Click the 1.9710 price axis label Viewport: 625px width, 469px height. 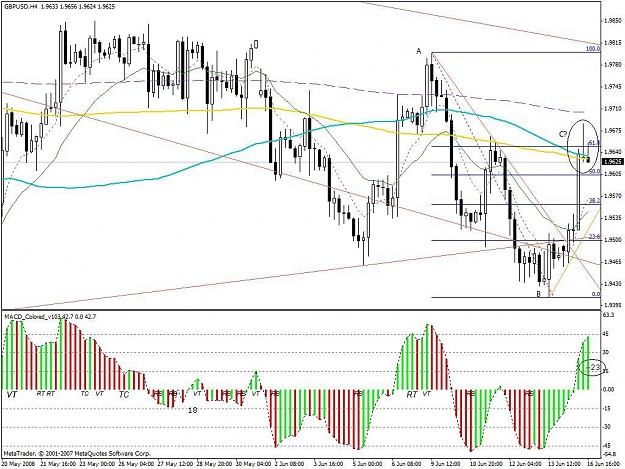[613, 108]
